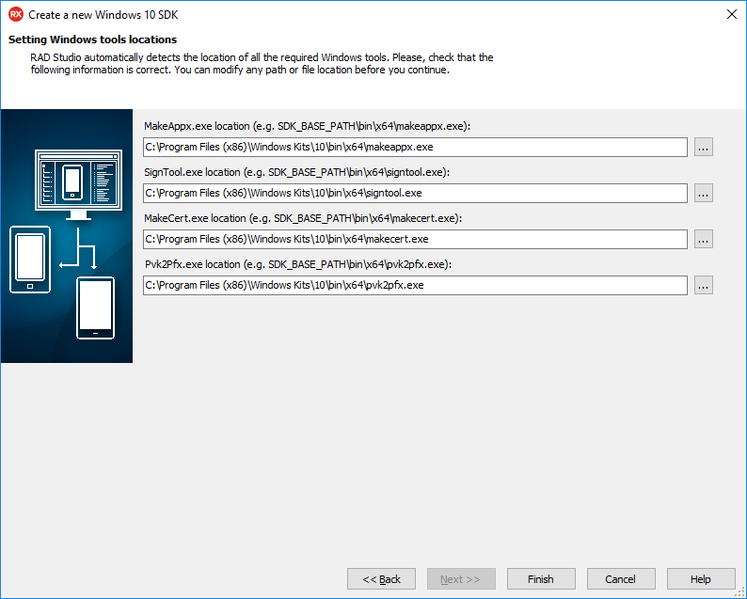Image resolution: width=747 pixels, height=599 pixels.
Task: Click the Pvk2Pfx.exe location path field
Action: pyautogui.click(x=415, y=285)
